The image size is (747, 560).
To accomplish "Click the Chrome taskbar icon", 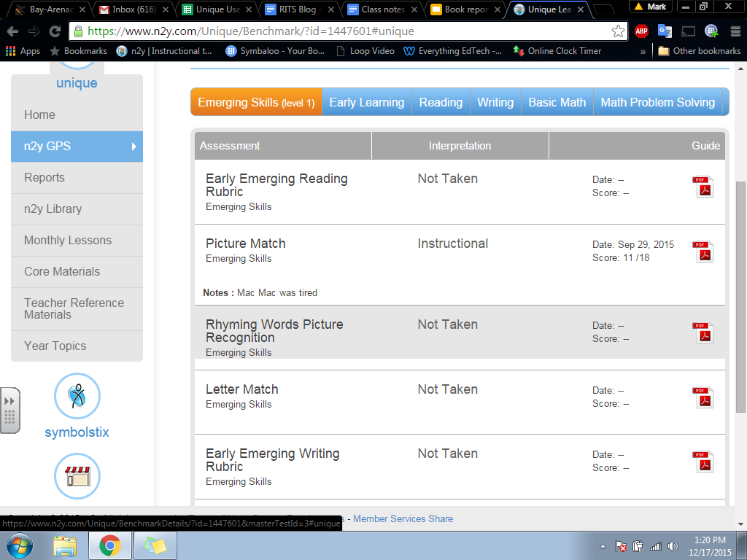I will point(110,545).
